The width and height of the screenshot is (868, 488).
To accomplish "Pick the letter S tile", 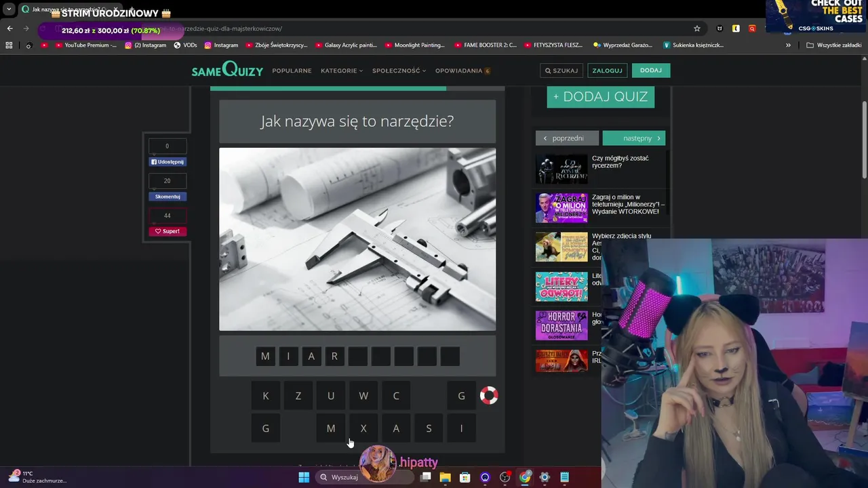I will tap(429, 428).
